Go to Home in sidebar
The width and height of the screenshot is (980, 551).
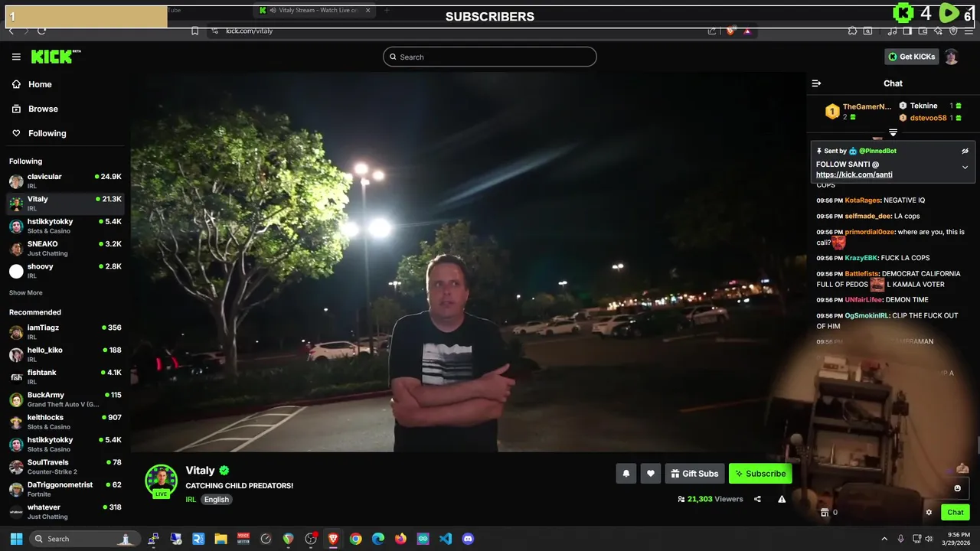coord(40,84)
